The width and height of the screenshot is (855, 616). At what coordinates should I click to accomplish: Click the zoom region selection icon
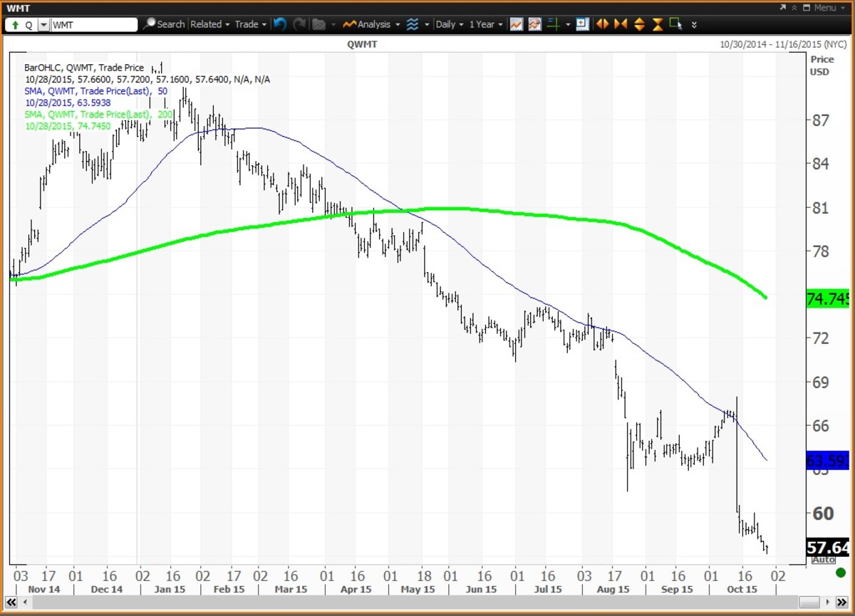pyautogui.click(x=675, y=24)
